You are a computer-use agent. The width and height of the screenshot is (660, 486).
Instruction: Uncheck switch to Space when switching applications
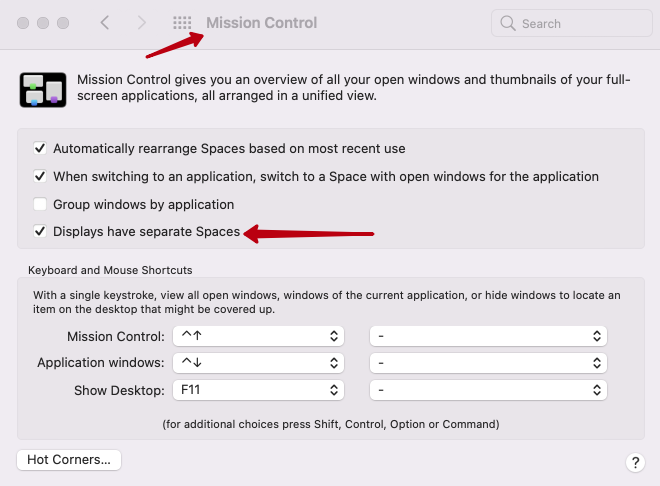coord(40,176)
